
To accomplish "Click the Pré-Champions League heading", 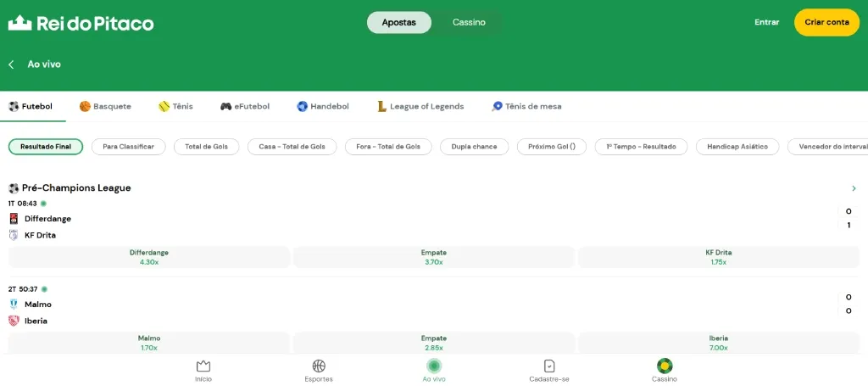I will (76, 188).
